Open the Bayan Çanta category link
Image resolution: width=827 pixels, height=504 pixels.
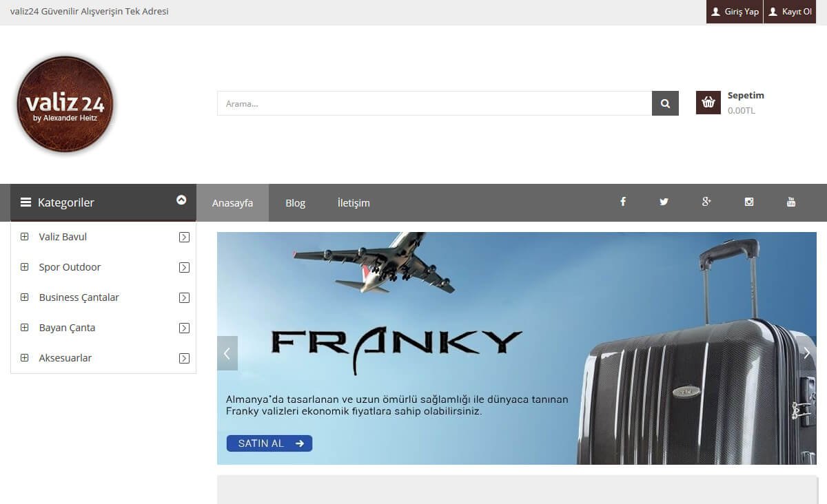pyautogui.click(x=67, y=328)
